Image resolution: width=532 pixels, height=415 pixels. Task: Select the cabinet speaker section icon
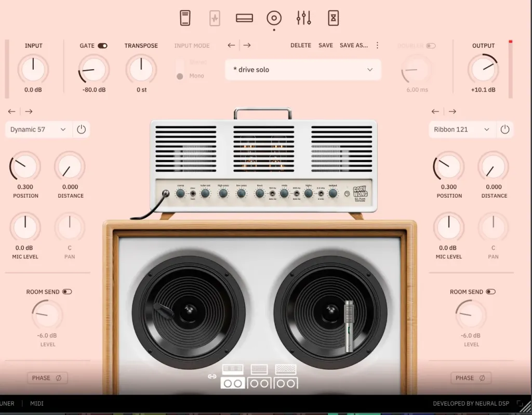pyautogui.click(x=274, y=18)
